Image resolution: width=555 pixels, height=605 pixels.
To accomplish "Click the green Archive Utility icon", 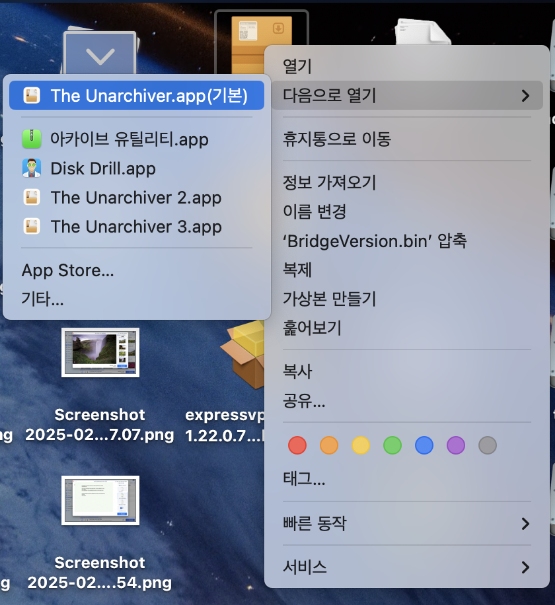I will coord(32,139).
